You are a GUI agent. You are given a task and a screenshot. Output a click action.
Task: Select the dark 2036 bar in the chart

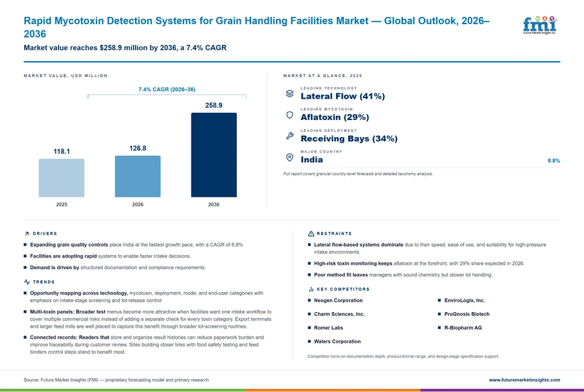pyautogui.click(x=213, y=155)
